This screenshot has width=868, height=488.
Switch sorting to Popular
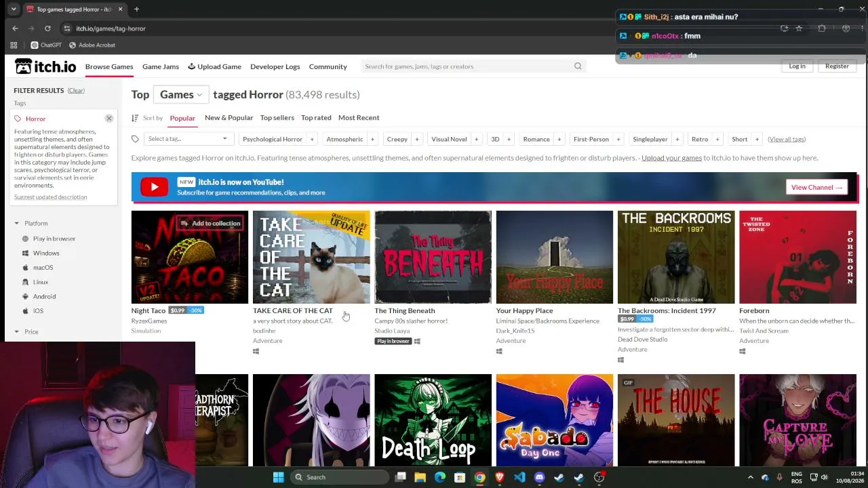182,118
